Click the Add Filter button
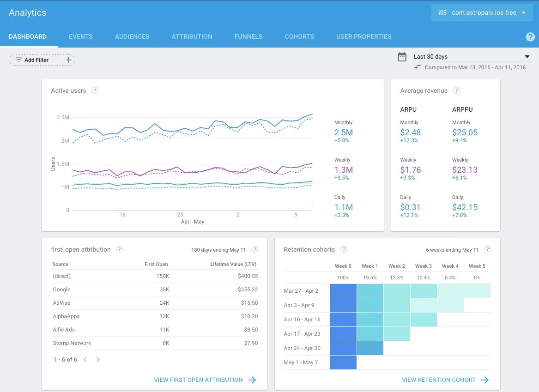 (42, 60)
